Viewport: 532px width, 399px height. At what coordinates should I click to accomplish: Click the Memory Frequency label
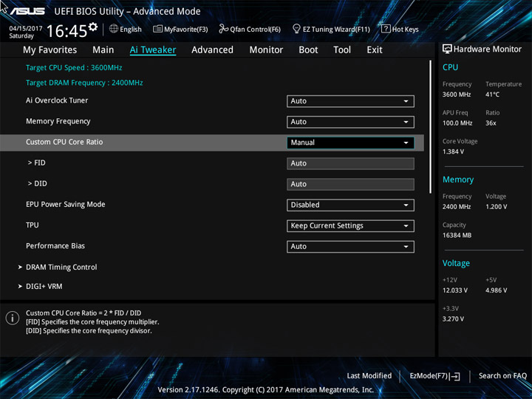pyautogui.click(x=58, y=121)
